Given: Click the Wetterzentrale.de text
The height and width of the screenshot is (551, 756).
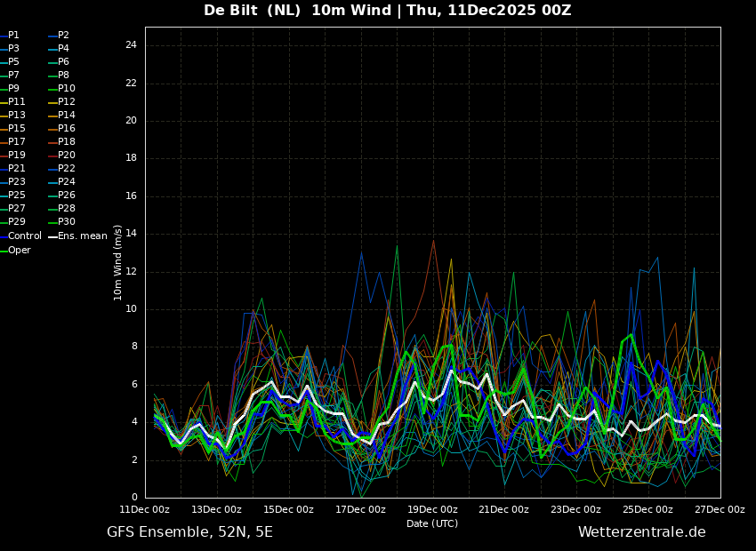Looking at the screenshot, I should [642, 532].
